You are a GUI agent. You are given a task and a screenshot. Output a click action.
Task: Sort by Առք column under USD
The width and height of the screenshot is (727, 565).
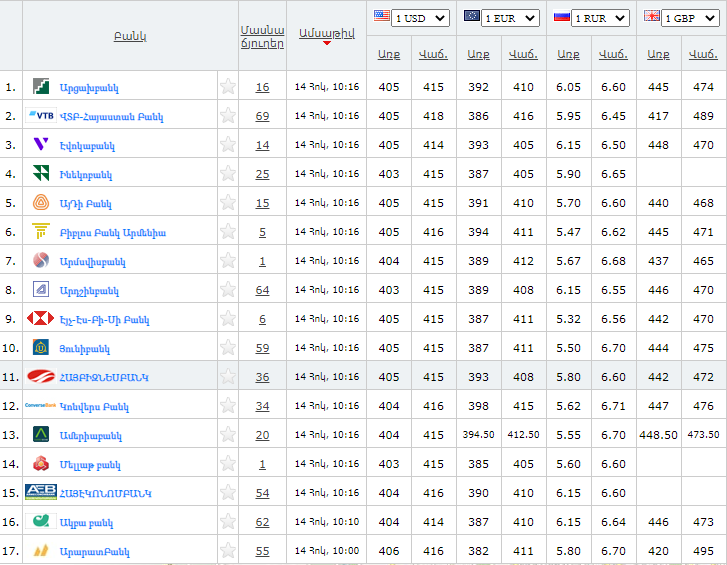pyautogui.click(x=388, y=54)
